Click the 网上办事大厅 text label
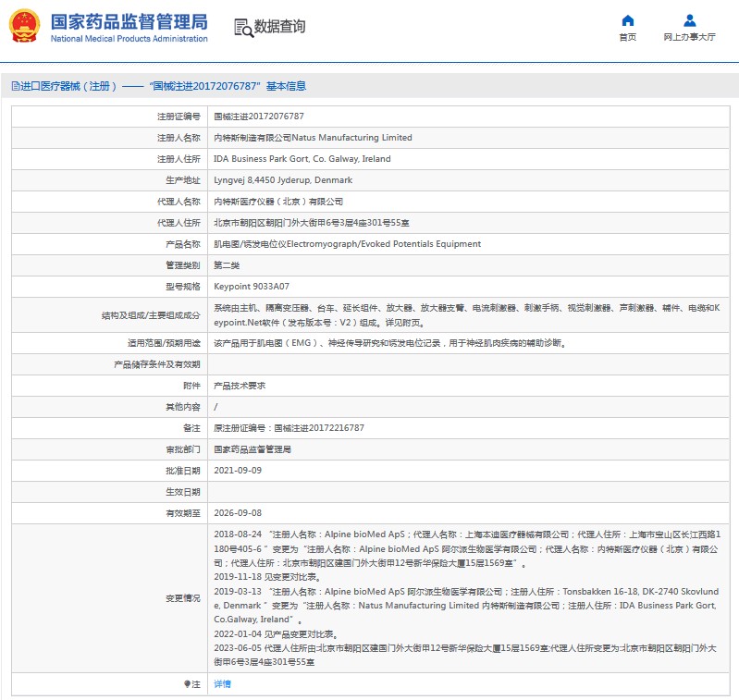Image resolution: width=739 pixels, height=700 pixels. click(689, 37)
